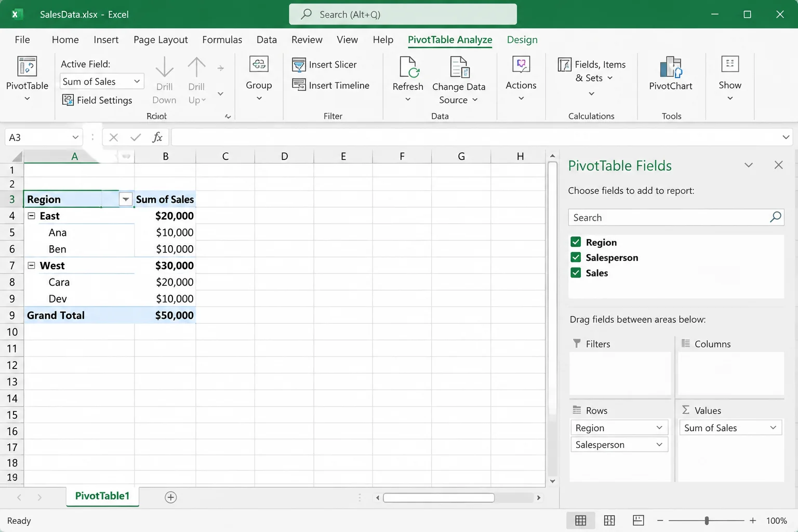Zoom in with the plus button
The height and width of the screenshot is (532, 798).
(x=753, y=520)
